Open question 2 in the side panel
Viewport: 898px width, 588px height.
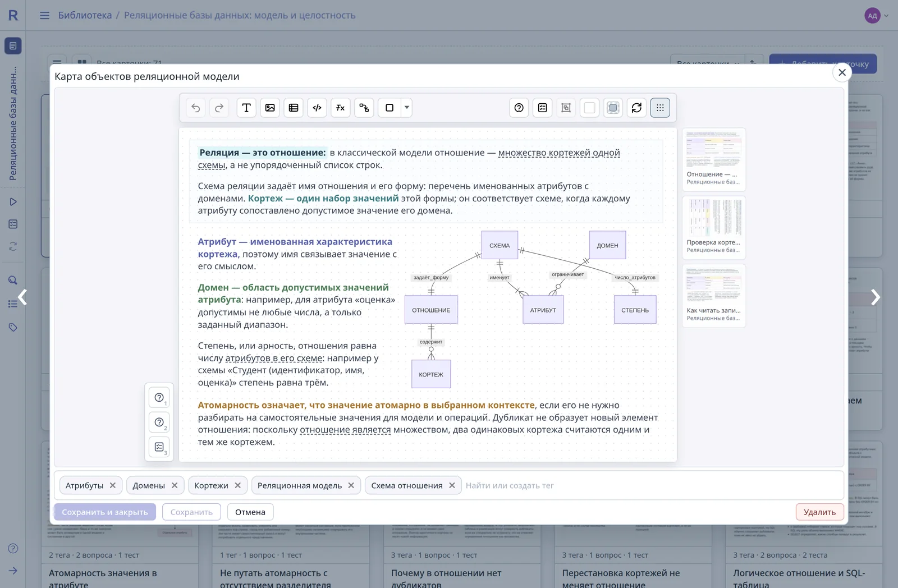[x=159, y=422]
